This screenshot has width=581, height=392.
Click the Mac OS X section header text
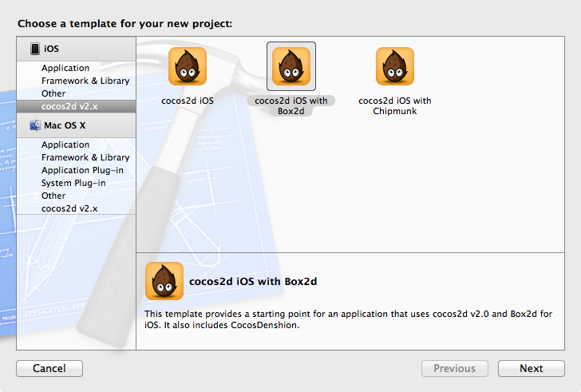tap(65, 125)
